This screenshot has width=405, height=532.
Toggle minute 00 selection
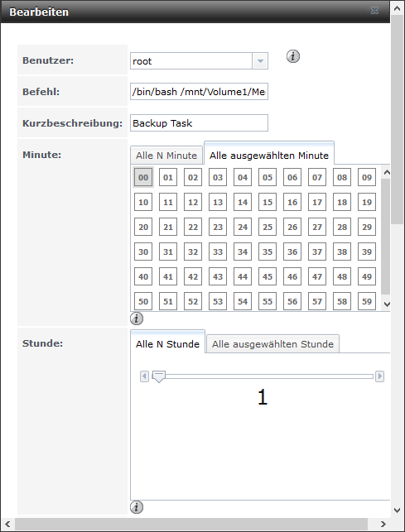pyautogui.click(x=143, y=177)
